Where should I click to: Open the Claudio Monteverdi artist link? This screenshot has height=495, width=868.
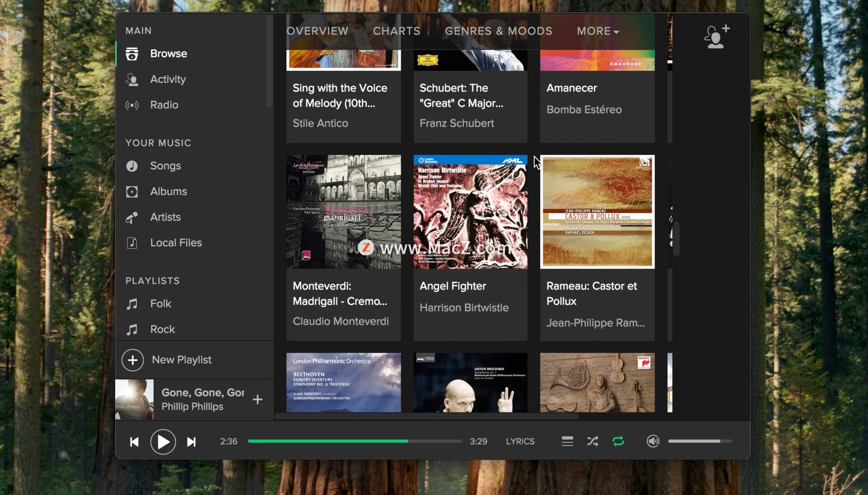point(340,321)
